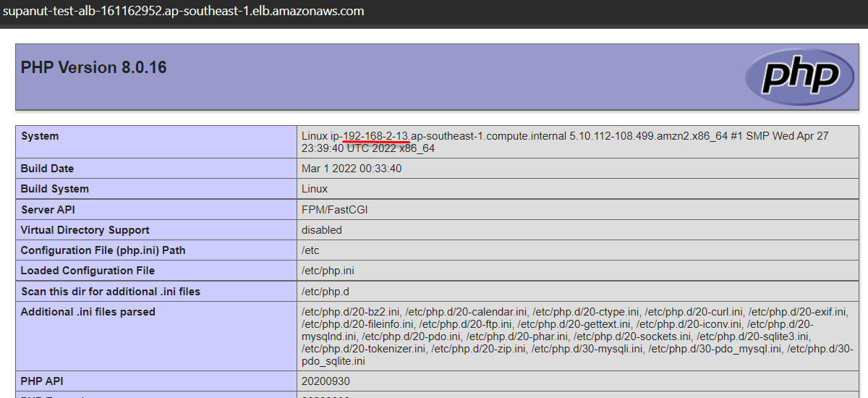868x398 pixels.
Task: Click the PHP API value 20200930
Action: (x=326, y=381)
